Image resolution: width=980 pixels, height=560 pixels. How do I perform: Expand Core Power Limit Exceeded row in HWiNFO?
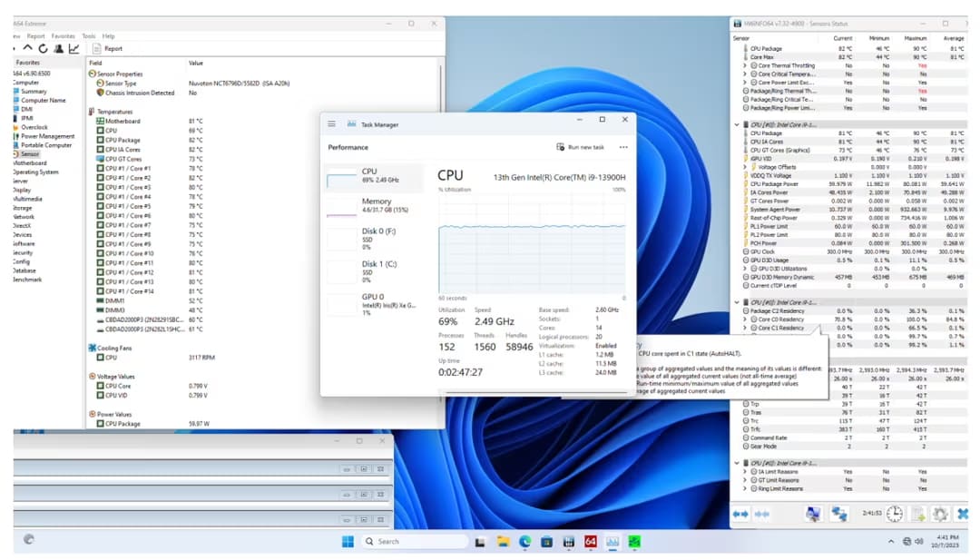point(744,83)
